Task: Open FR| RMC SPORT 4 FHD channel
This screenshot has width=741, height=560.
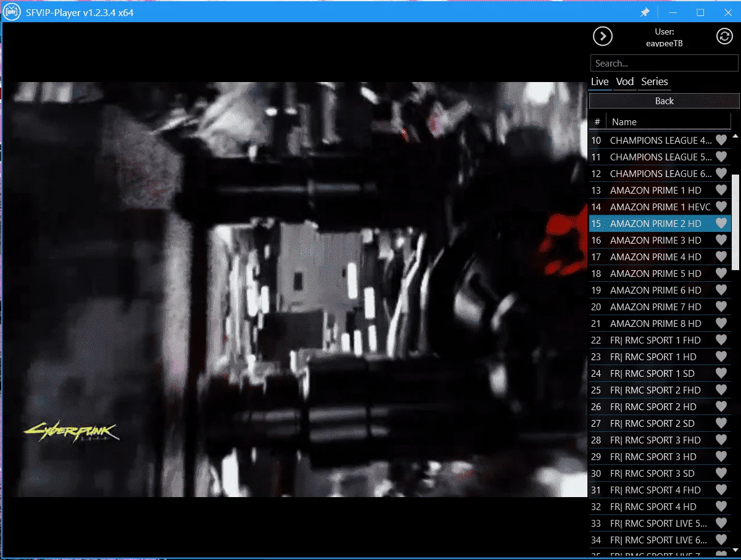Action: [660, 490]
